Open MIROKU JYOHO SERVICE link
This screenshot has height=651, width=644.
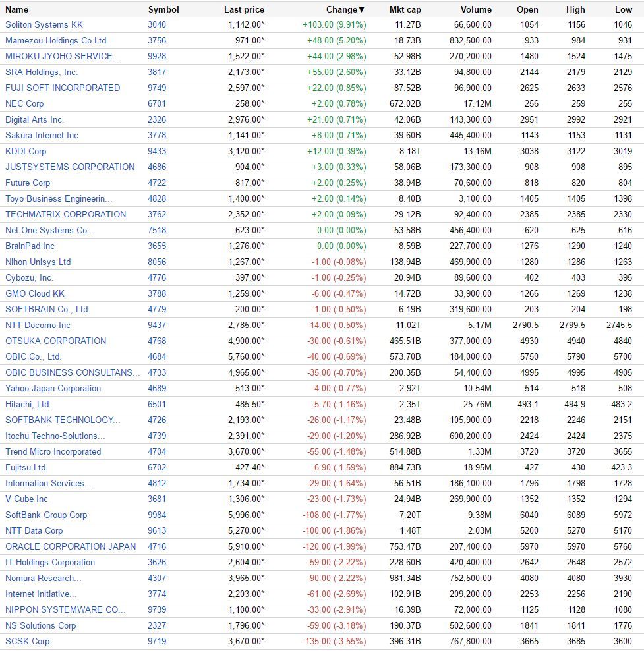tap(63, 57)
